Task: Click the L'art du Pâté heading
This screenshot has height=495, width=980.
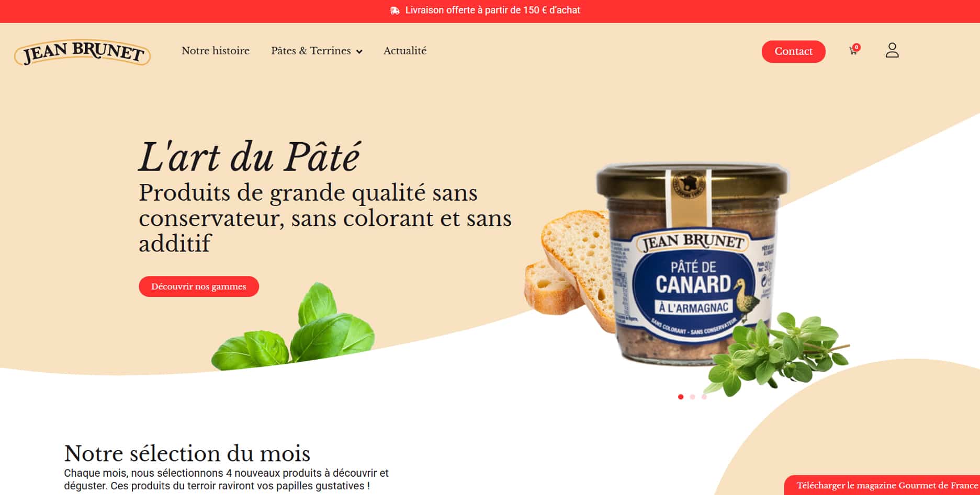Action: coord(250,157)
